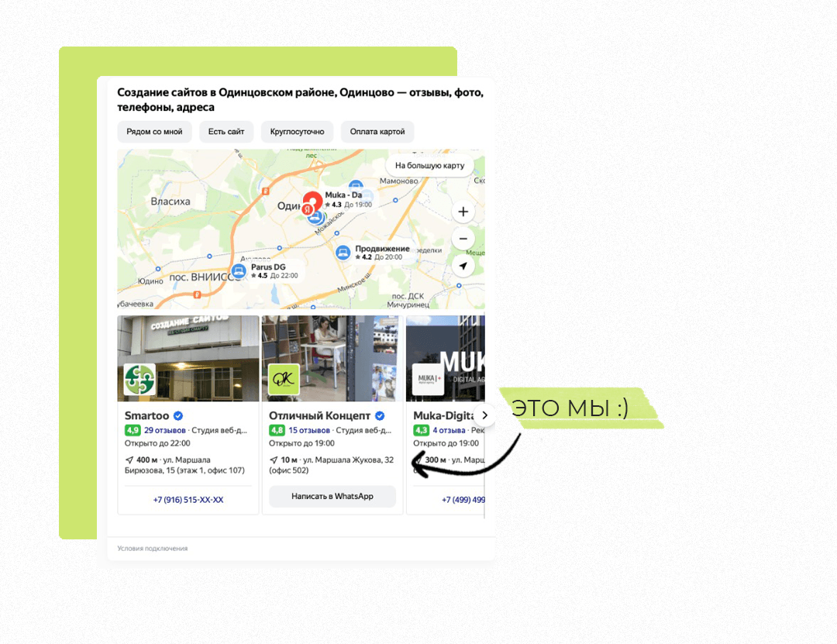Apply the 'Круглосуточно' filter chip
The width and height of the screenshot is (837, 644).
tap(297, 132)
